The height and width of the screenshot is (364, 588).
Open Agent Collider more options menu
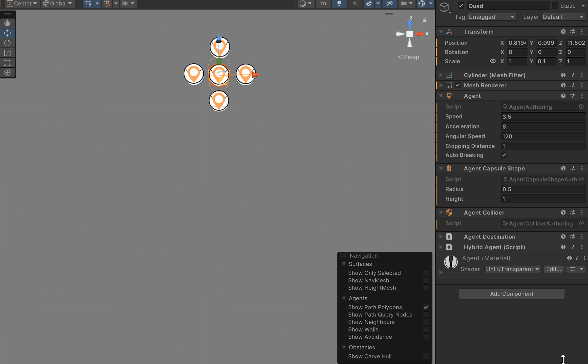[x=582, y=212]
